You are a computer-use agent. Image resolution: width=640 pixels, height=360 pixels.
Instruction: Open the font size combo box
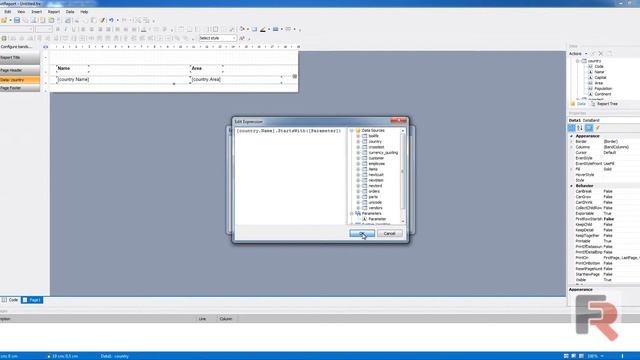[44, 29]
